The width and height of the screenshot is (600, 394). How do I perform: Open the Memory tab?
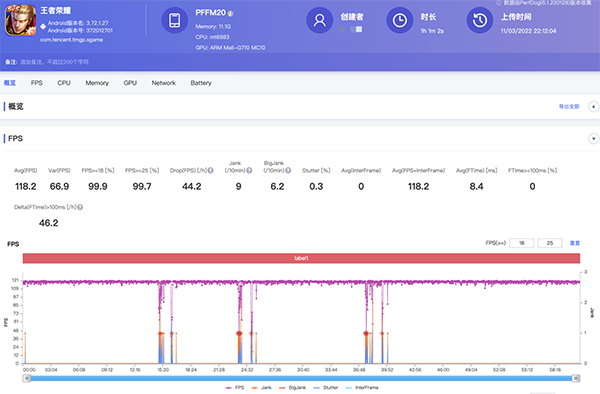[x=97, y=83]
